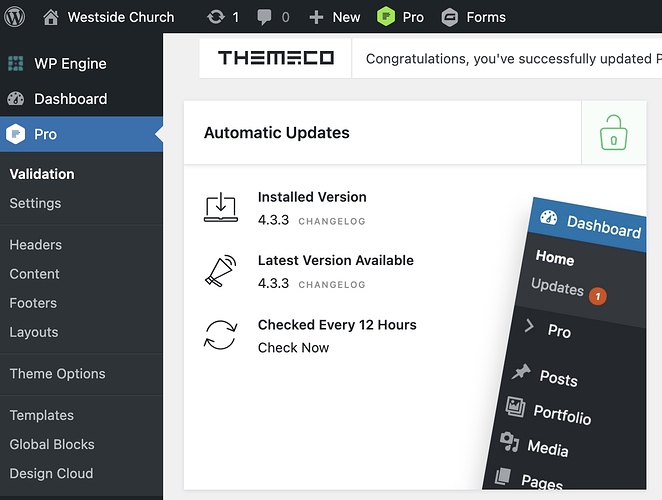Open Design Cloud in the sidebar
Viewport: 662px width, 500px height.
(x=51, y=473)
